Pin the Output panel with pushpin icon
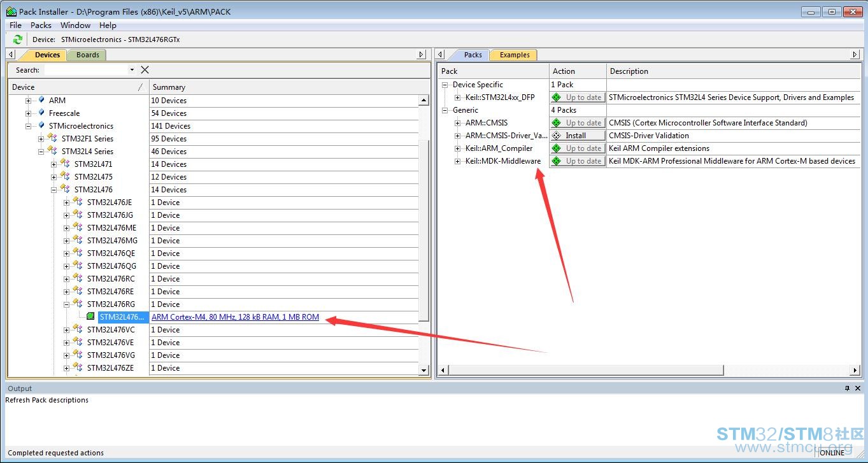Viewport: 868px width, 463px height. (847, 388)
